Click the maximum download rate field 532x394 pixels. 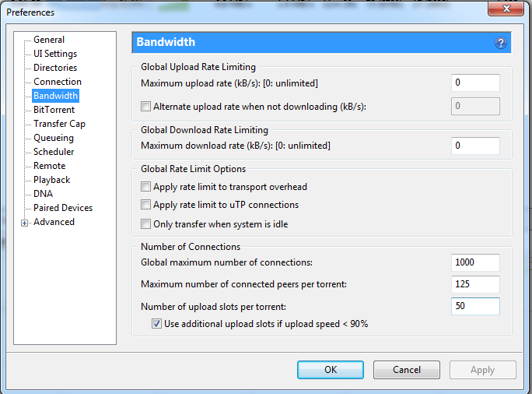click(475, 146)
